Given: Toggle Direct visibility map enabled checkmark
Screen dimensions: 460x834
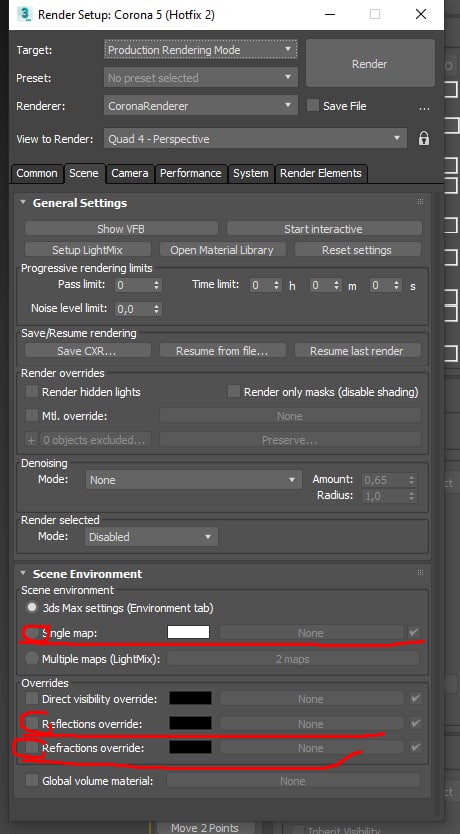Looking at the screenshot, I should [415, 698].
